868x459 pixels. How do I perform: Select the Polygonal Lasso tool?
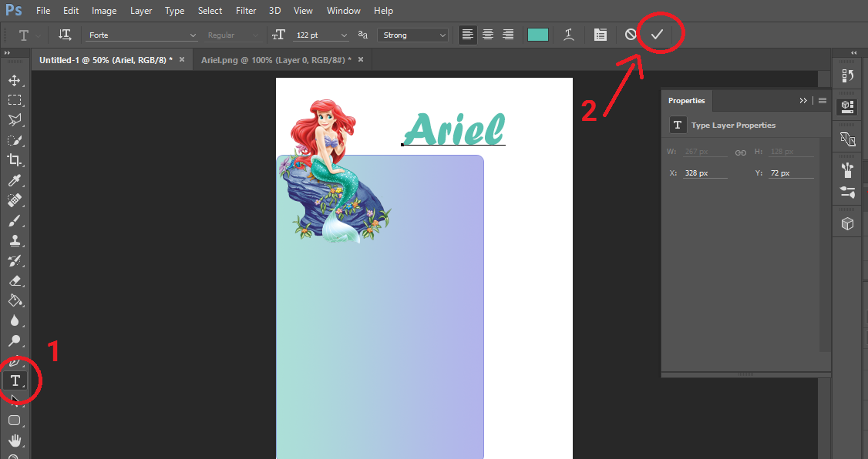15,120
